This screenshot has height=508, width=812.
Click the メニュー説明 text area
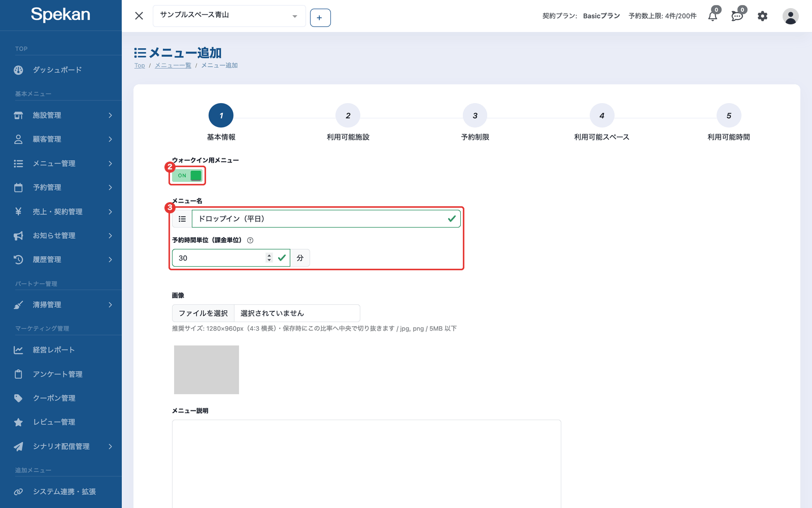point(366,464)
